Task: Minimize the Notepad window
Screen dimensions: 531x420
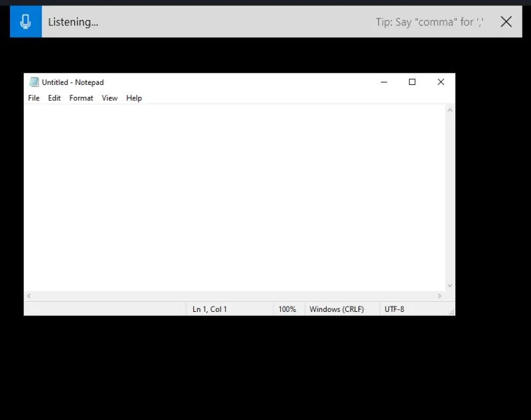Action: (x=384, y=82)
